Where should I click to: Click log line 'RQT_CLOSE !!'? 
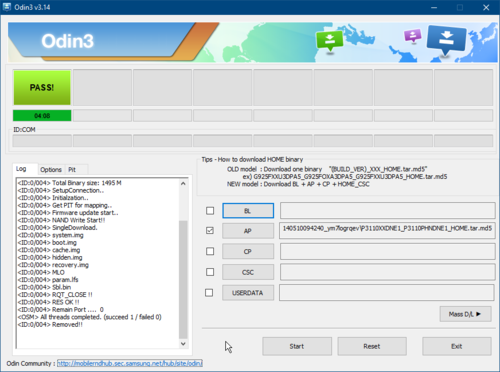pyautogui.click(x=55, y=295)
